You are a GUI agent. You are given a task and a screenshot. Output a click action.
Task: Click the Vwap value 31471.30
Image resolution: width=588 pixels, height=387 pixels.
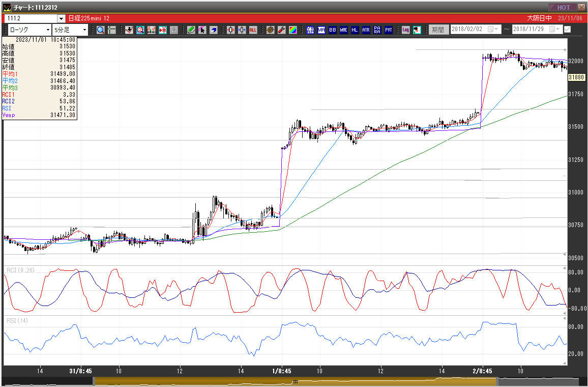click(x=63, y=115)
